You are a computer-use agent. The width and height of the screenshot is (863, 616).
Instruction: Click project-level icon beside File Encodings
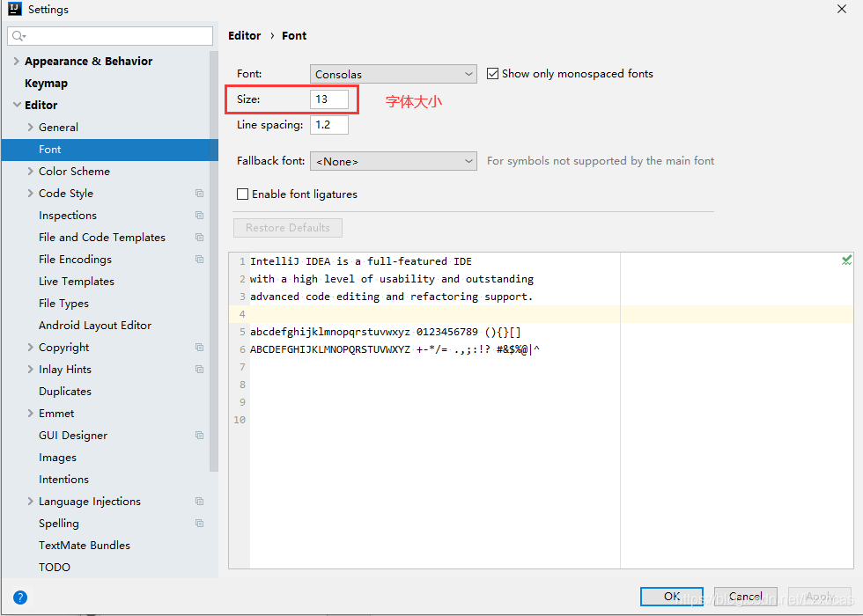coord(199,259)
